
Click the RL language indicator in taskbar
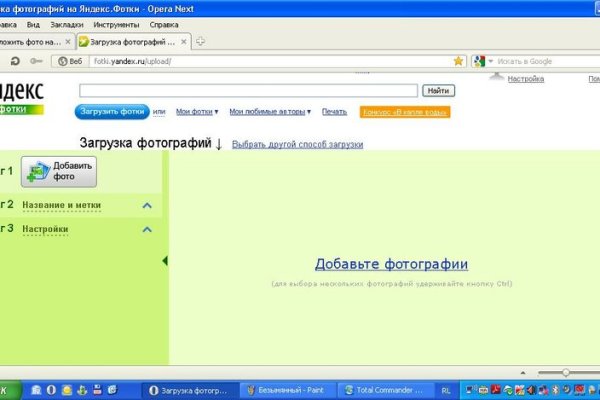pyautogui.click(x=445, y=389)
